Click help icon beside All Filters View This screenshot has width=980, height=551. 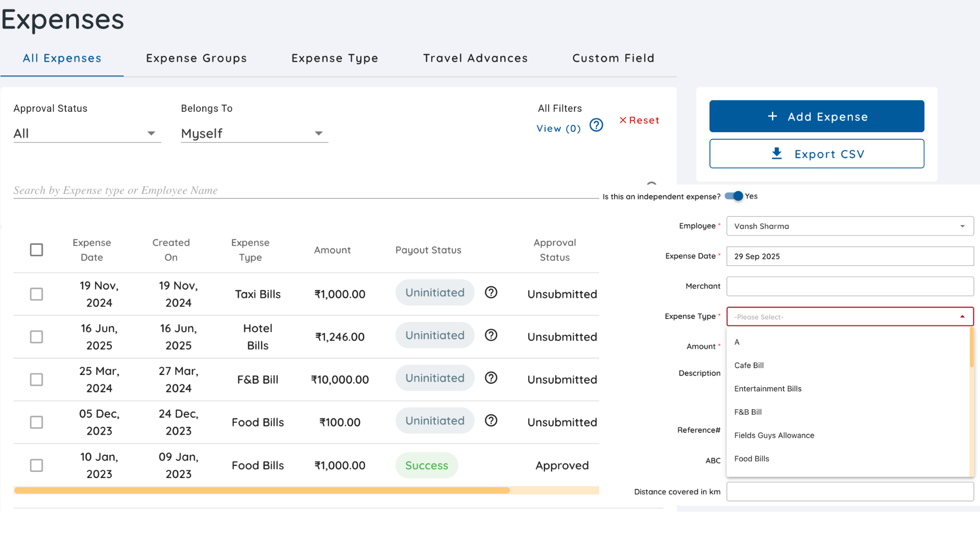click(596, 125)
